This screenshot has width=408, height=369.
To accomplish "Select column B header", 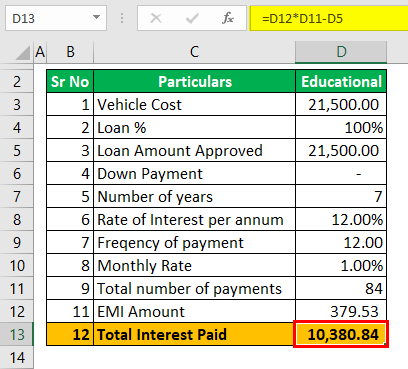I will pos(70,52).
